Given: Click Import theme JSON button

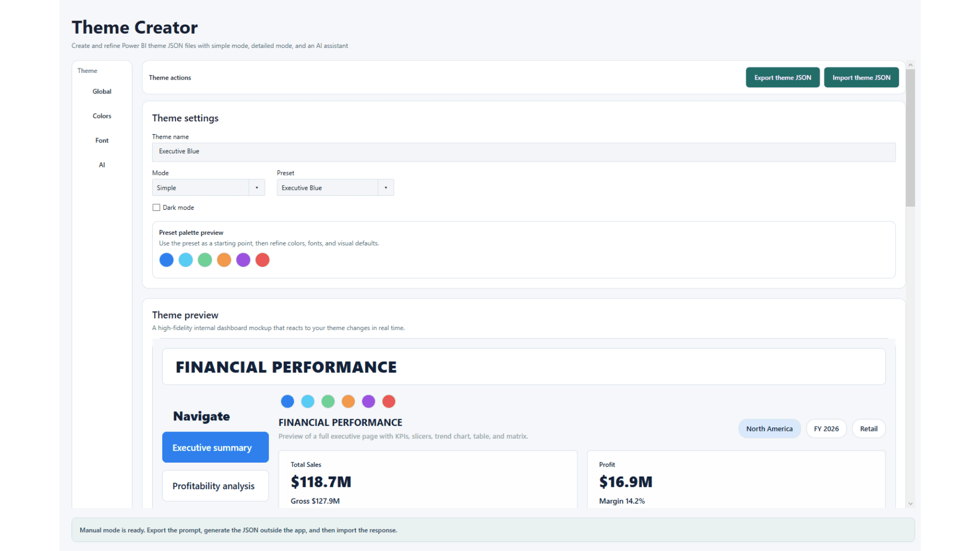Looking at the screenshot, I should tap(861, 78).
